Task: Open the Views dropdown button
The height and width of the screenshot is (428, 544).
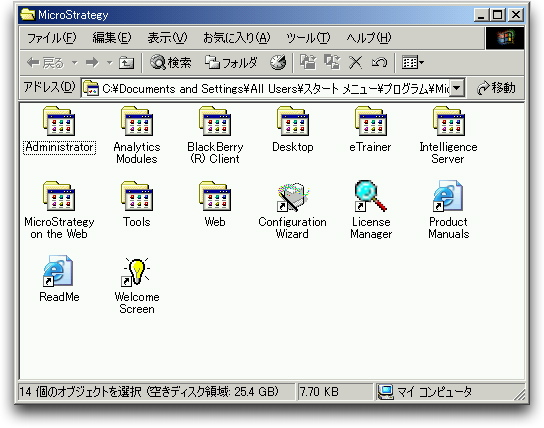Action: coord(413,63)
